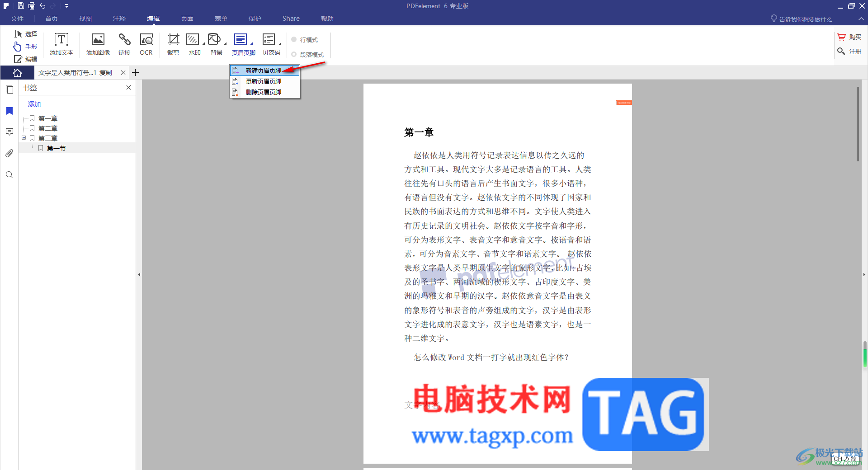Open a new tab with plus icon
868x470 pixels.
(x=135, y=73)
